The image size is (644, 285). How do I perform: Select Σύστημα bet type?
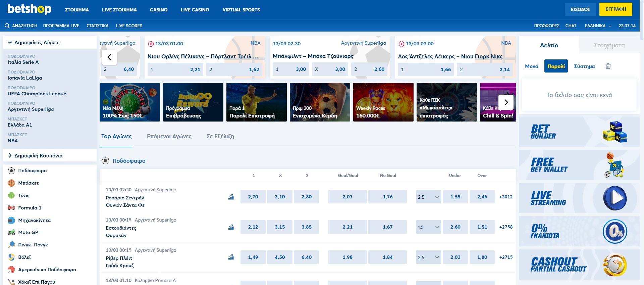pos(584,66)
